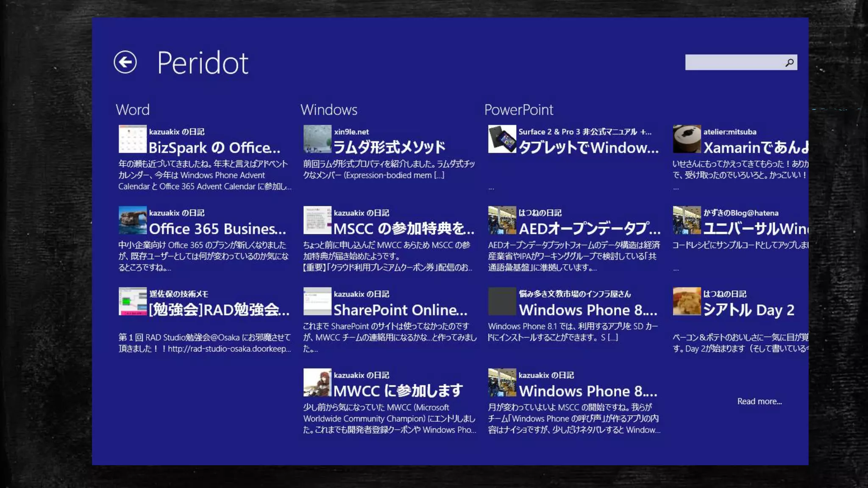The height and width of the screenshot is (488, 868).
Task: Select the RAD勉強会 article thumbnail
Action: point(133,302)
